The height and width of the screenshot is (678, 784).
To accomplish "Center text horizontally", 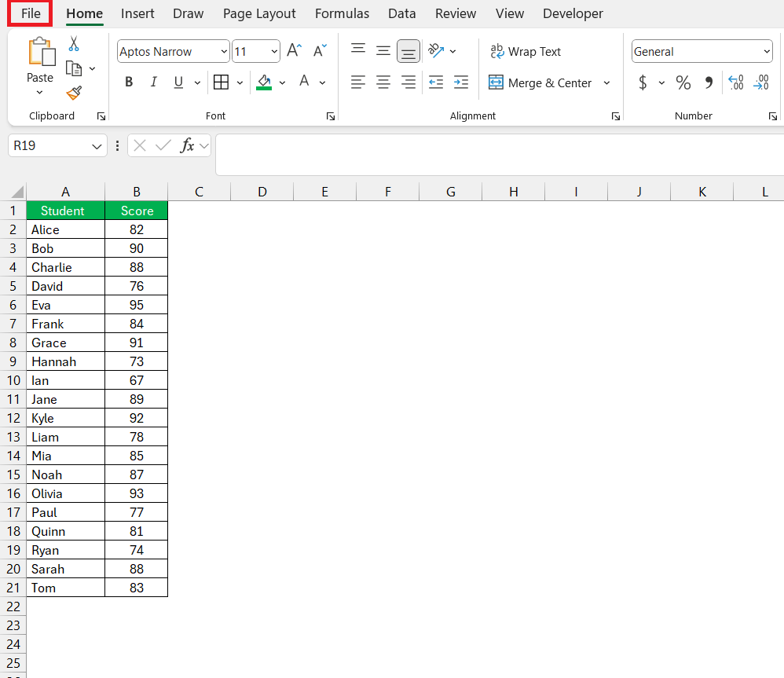I will click(x=383, y=82).
